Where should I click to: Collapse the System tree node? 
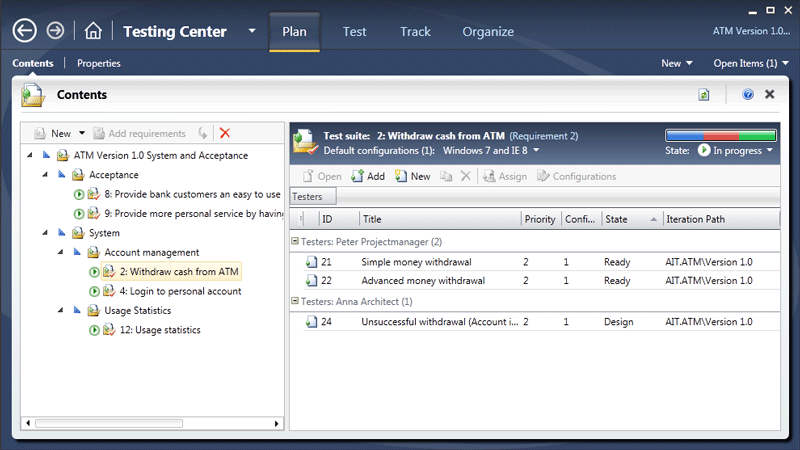pos(45,233)
